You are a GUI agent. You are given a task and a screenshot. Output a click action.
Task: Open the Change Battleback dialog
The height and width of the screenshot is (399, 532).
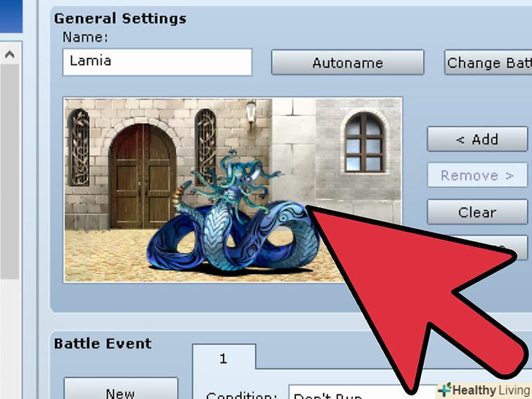coord(488,62)
